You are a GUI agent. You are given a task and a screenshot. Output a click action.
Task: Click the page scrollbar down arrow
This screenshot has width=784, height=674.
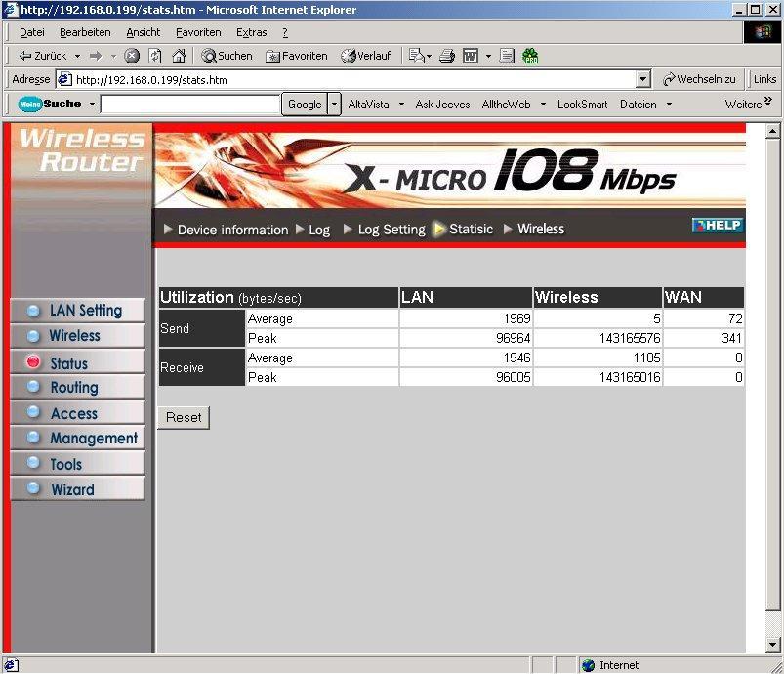click(772, 645)
